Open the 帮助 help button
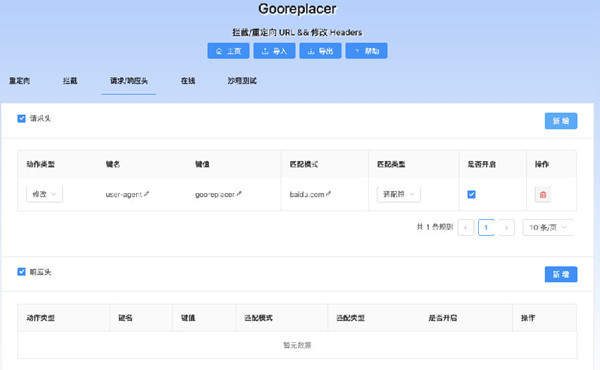This screenshot has height=370, width=600. [366, 51]
